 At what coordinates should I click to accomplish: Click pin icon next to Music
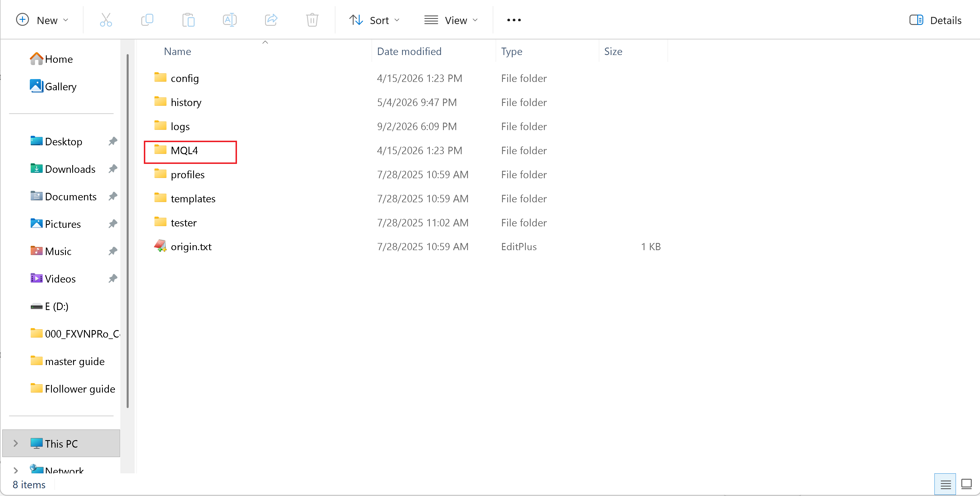[113, 251]
